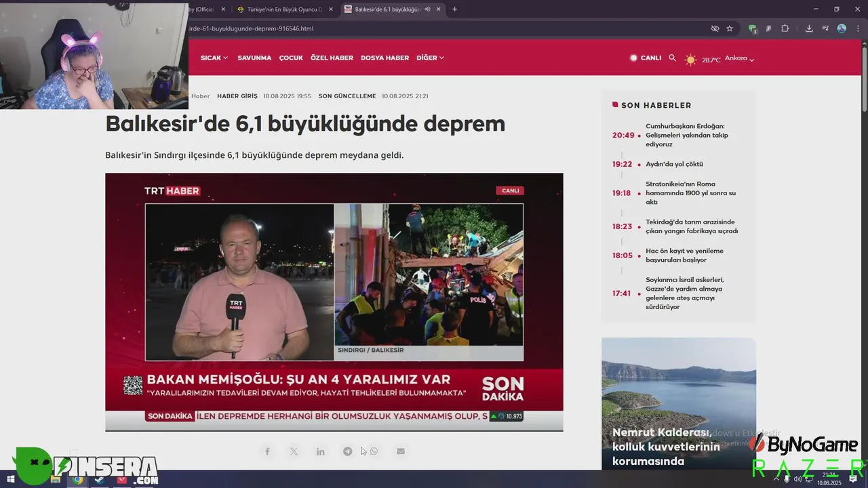This screenshot has height=488, width=868.
Task: Share the article on X
Action: [294, 451]
